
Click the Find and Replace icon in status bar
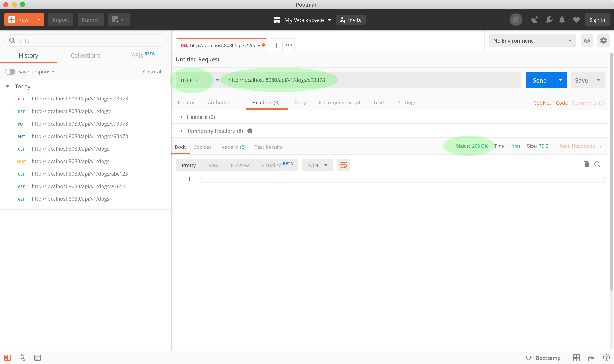[22, 358]
